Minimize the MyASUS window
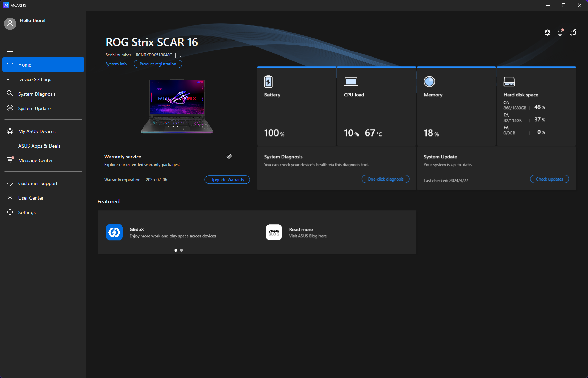588x378 pixels. 548,5
